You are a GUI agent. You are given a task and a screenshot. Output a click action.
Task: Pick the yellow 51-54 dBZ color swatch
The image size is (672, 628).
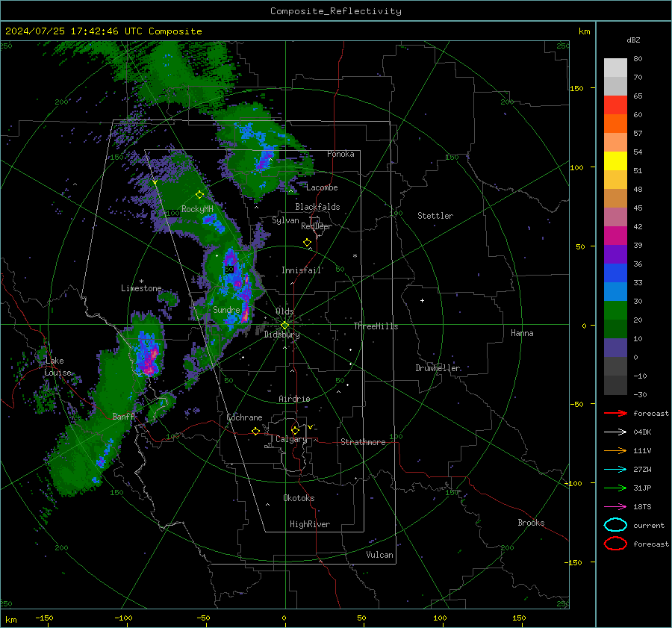click(615, 161)
